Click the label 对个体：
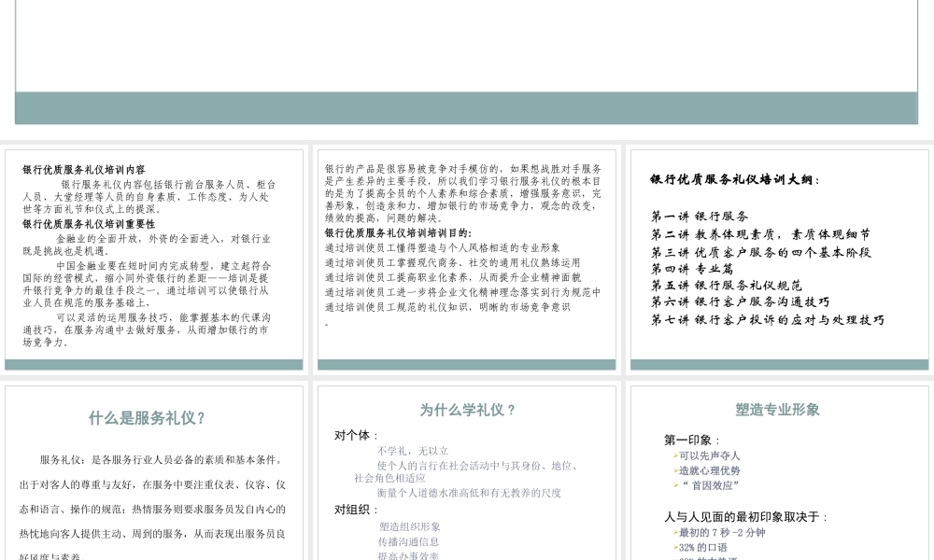Image resolution: width=934 pixels, height=560 pixels. point(357,436)
